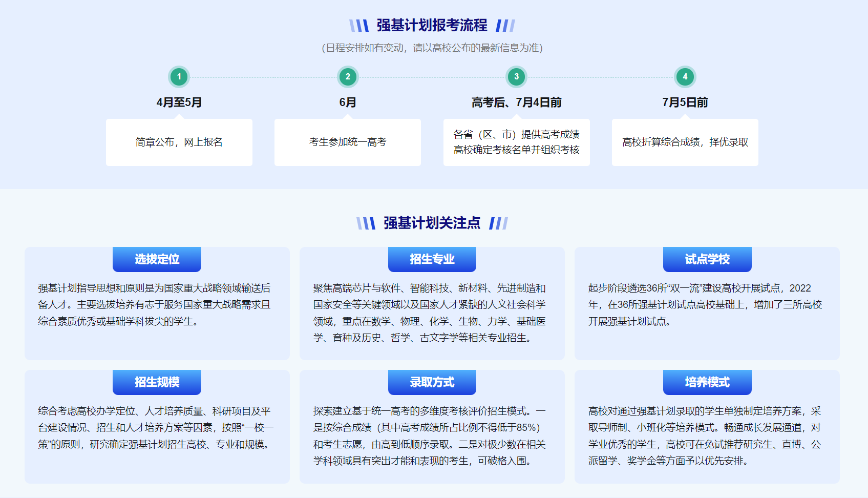
Task: Select the step 4 timeline circle
Action: [685, 77]
